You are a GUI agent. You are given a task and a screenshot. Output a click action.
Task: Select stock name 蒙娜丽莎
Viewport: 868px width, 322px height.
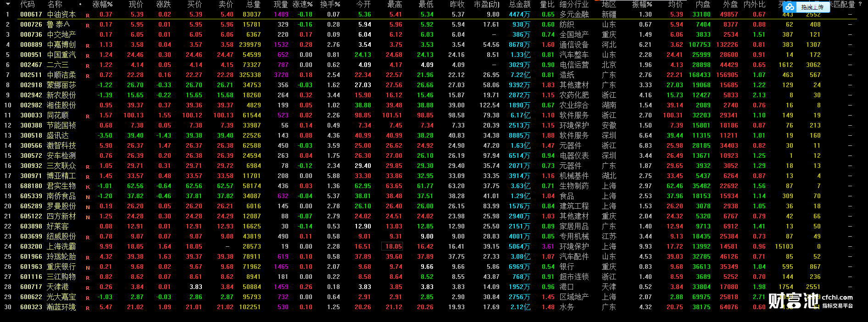click(61, 85)
